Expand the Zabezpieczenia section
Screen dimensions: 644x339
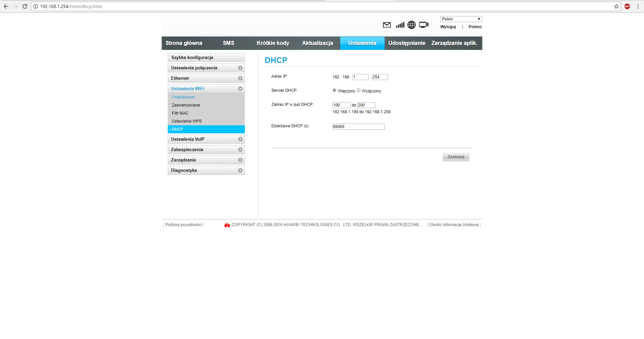tap(206, 150)
